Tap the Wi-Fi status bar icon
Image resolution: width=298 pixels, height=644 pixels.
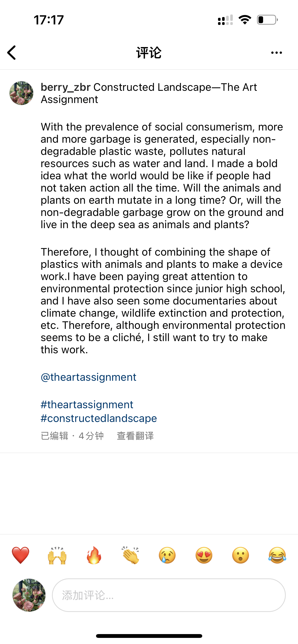pos(245,20)
